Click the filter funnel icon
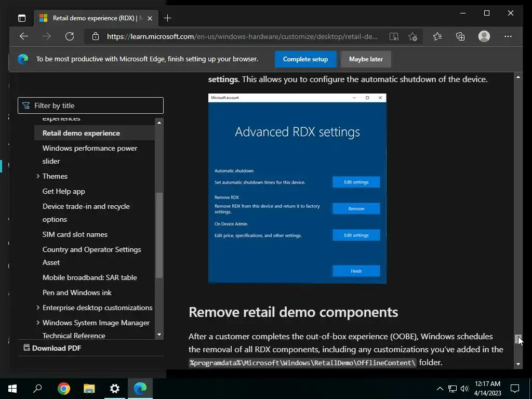This screenshot has width=532, height=399. (x=26, y=105)
